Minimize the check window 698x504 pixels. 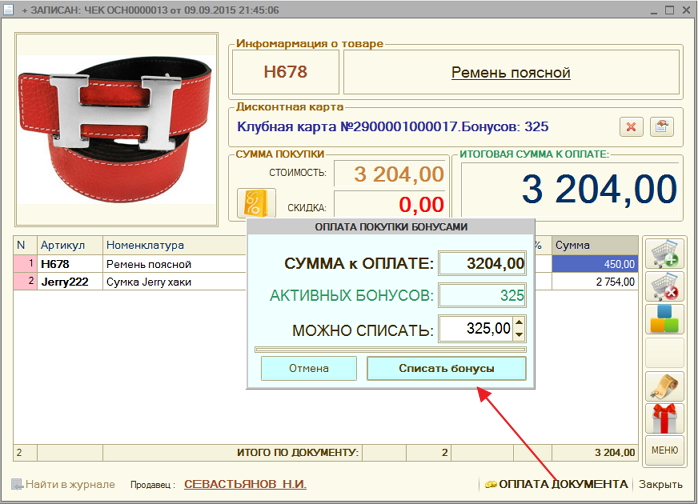point(653,10)
